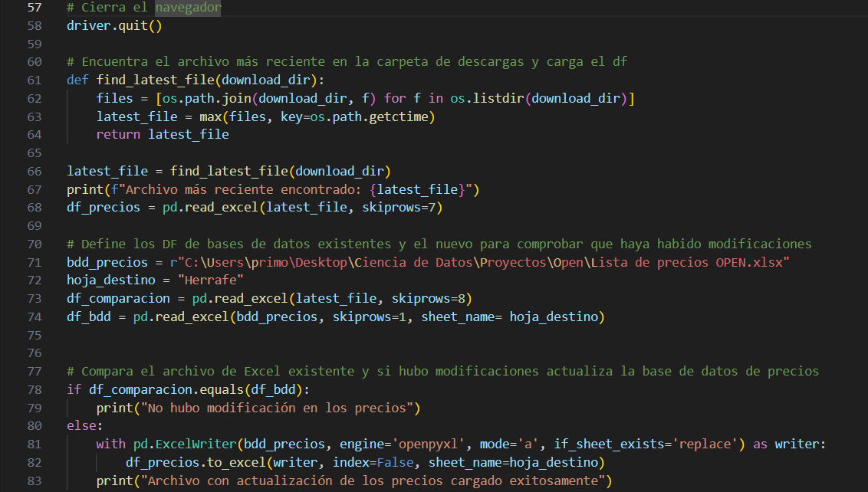Click 'as writer:' at end of line 81
Image resolution: width=868 pixels, height=492 pixels.
pos(789,444)
